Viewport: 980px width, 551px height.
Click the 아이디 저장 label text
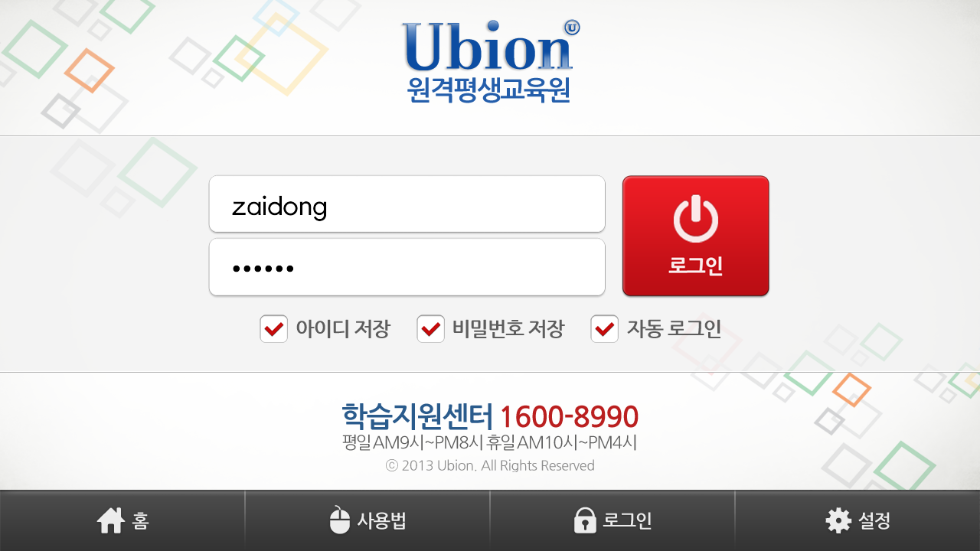pyautogui.click(x=343, y=329)
